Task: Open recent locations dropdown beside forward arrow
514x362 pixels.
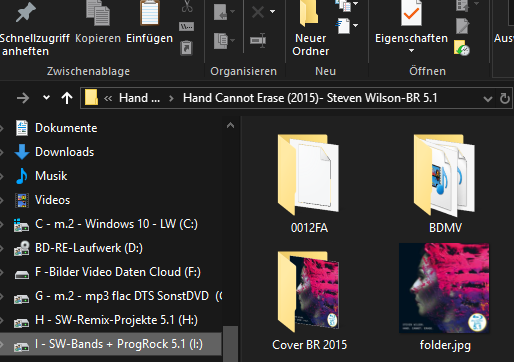Action: pyautogui.click(x=46, y=98)
